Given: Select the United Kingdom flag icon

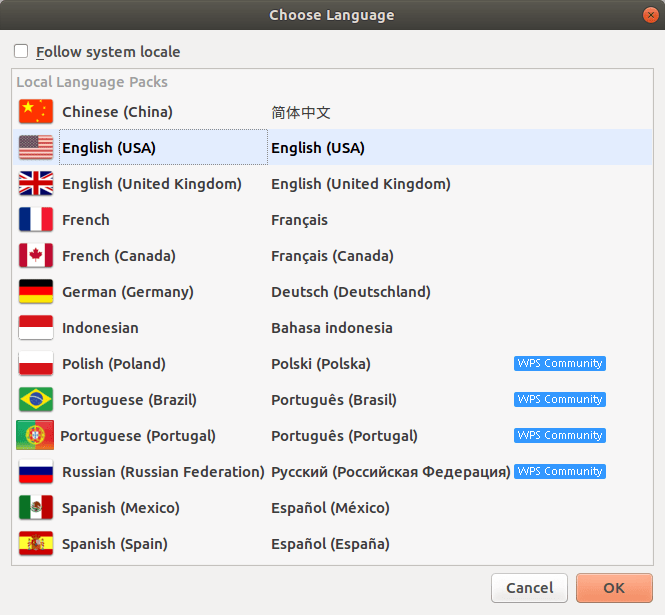Looking at the screenshot, I should coord(36,183).
